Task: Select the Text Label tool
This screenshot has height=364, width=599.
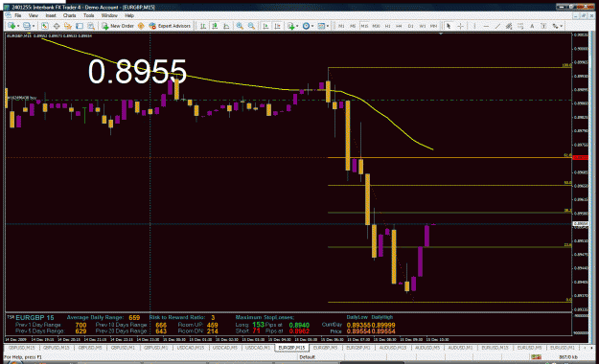Action: pos(543,26)
